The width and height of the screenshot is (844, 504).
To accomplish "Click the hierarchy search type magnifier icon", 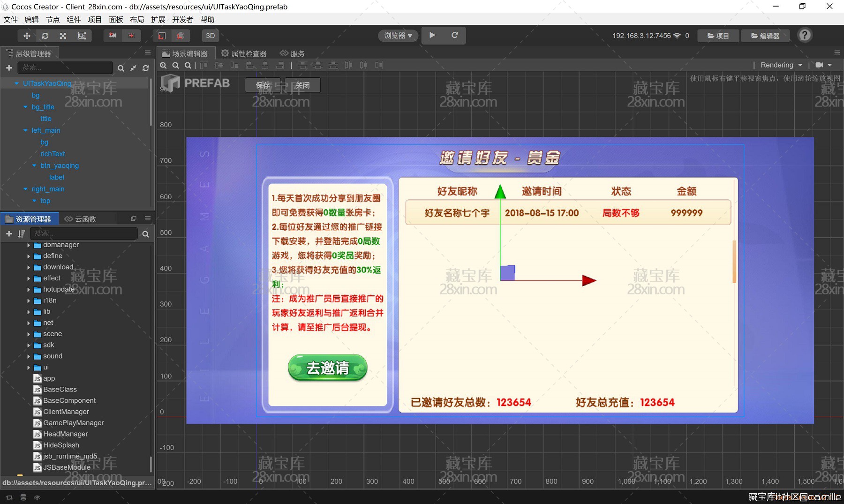I will tap(121, 68).
